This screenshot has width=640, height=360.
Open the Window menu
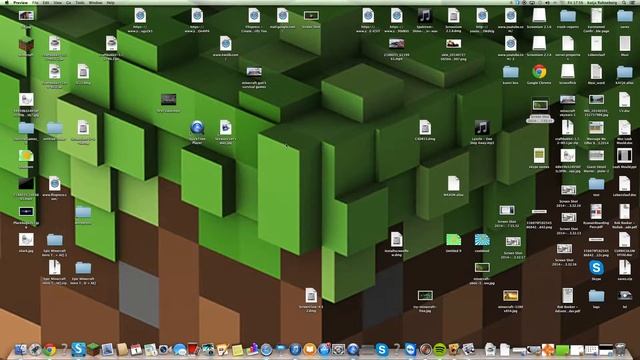coord(96,2)
